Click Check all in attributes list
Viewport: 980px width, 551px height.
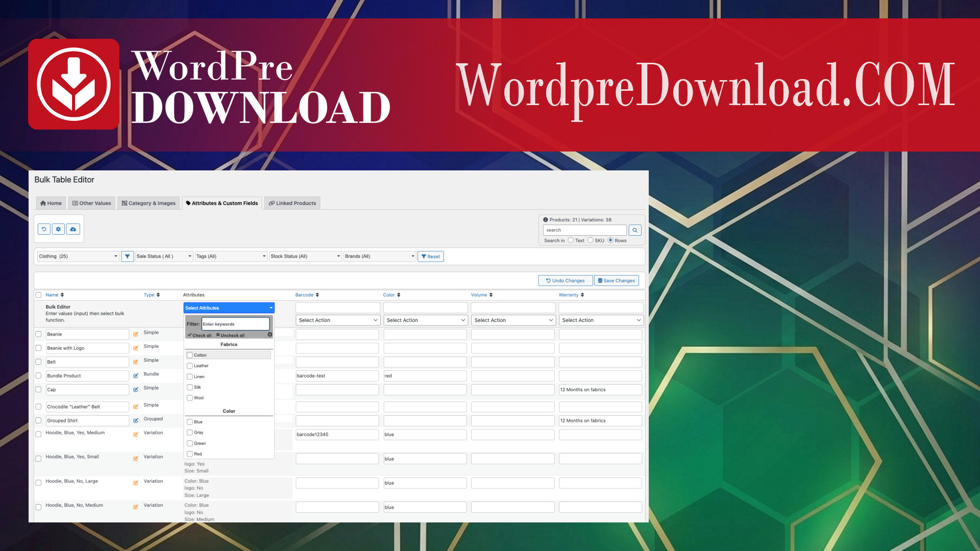[200, 335]
